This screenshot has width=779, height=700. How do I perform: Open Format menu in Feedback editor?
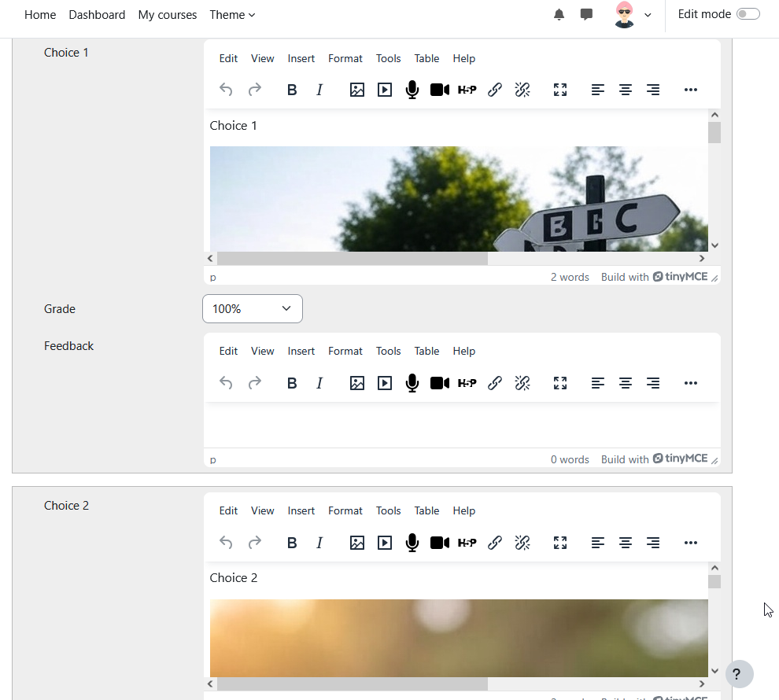coord(345,351)
